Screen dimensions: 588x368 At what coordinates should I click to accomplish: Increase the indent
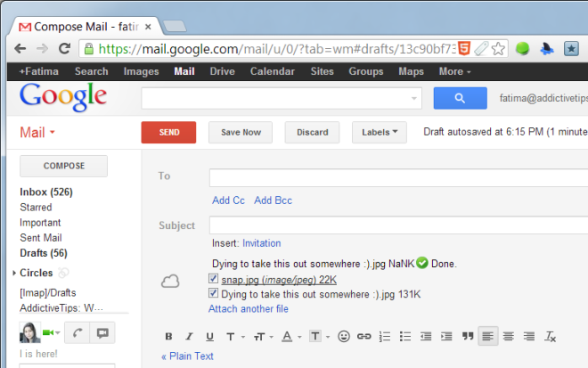(446, 337)
